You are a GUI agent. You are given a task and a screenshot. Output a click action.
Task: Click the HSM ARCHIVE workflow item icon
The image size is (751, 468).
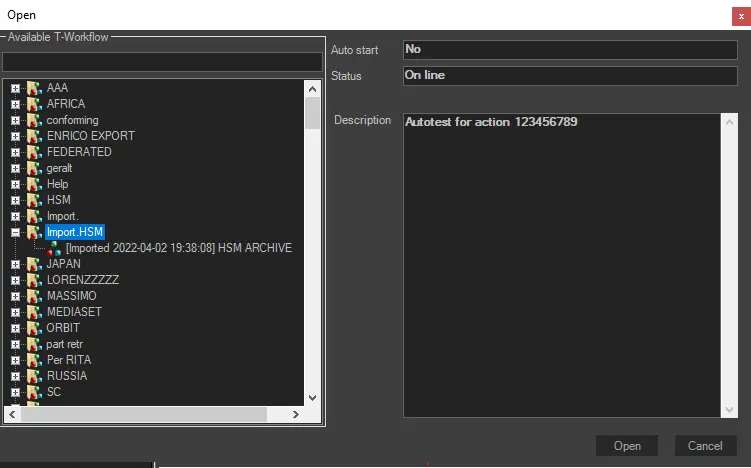click(54, 248)
